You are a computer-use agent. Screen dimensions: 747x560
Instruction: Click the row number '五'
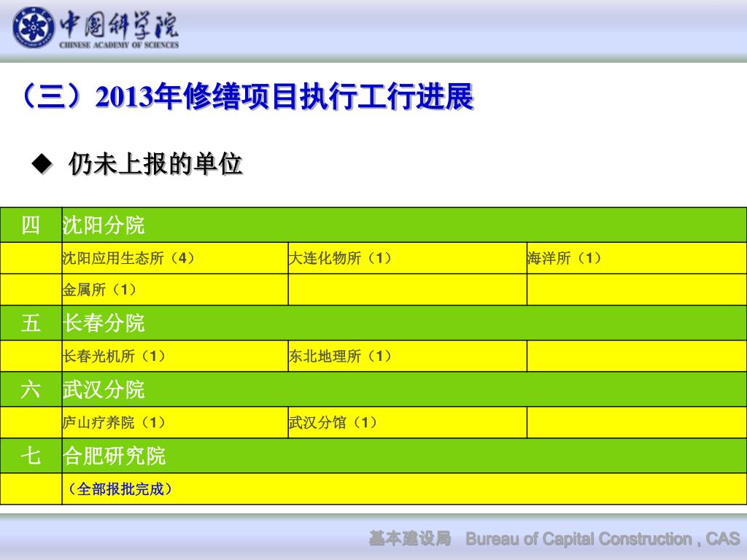pos(31,323)
